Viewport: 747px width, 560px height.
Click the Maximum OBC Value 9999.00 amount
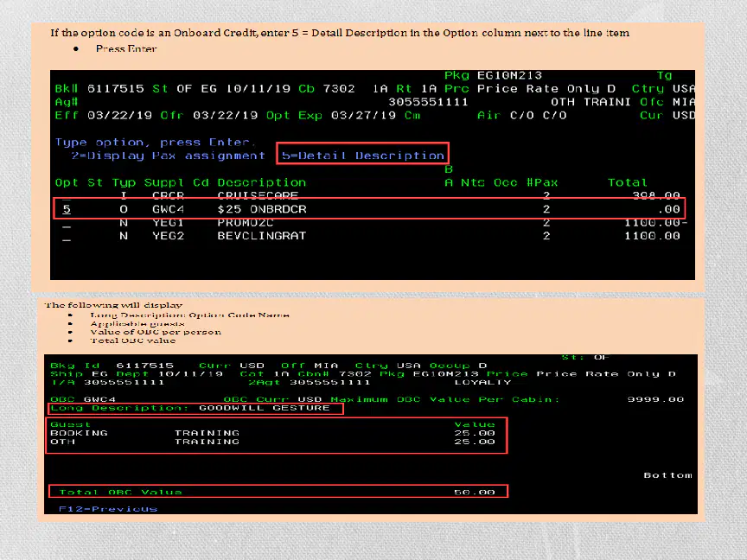tap(655, 399)
